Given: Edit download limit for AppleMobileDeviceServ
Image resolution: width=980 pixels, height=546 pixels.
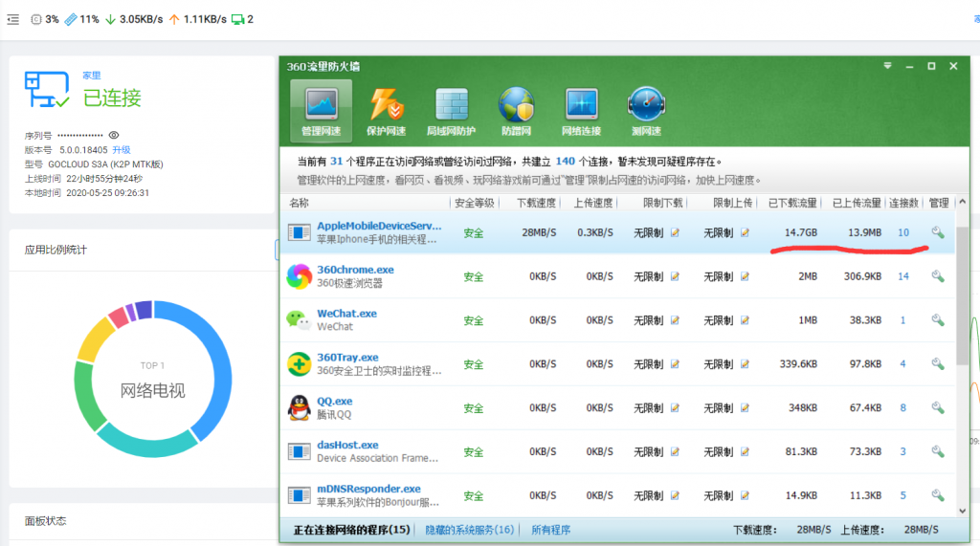Looking at the screenshot, I should [x=675, y=232].
